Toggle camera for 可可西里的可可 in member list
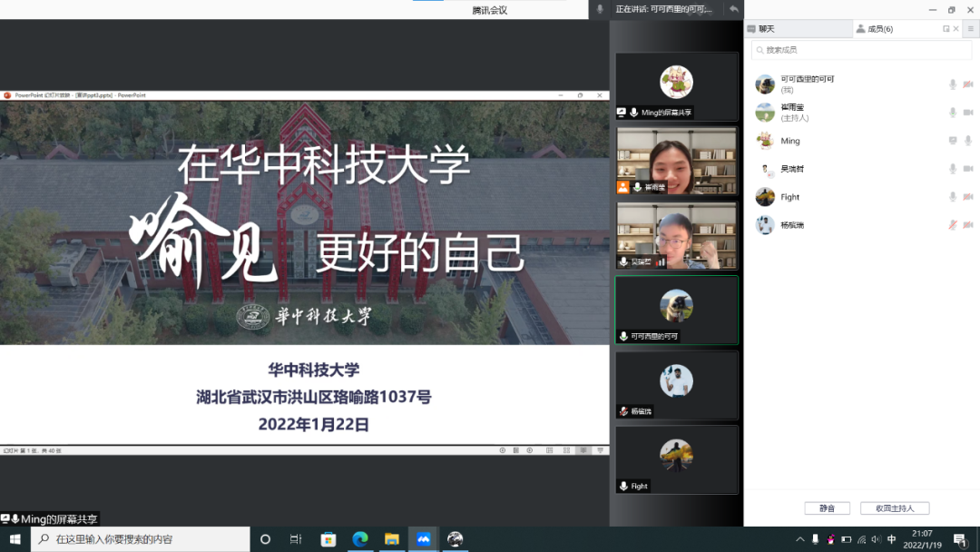Screen dimensions: 980x552 click(968, 84)
